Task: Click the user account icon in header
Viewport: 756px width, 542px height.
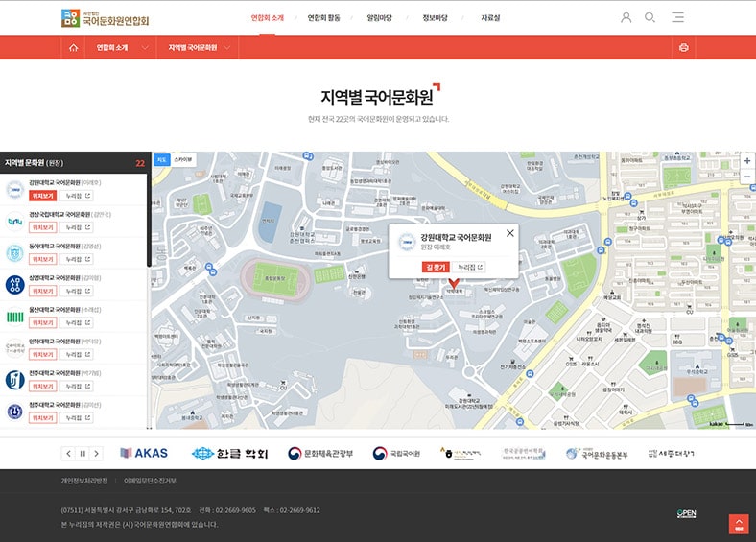Action: (626, 17)
